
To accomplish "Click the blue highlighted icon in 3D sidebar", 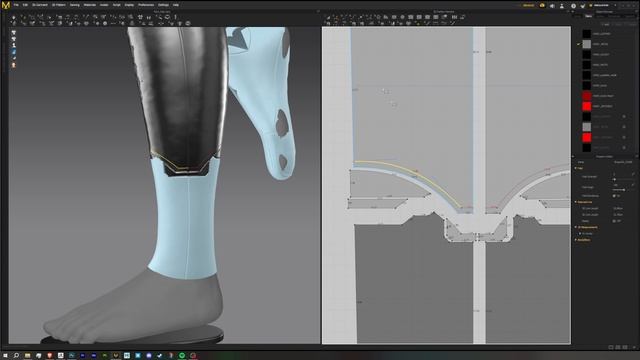I will pos(13,52).
